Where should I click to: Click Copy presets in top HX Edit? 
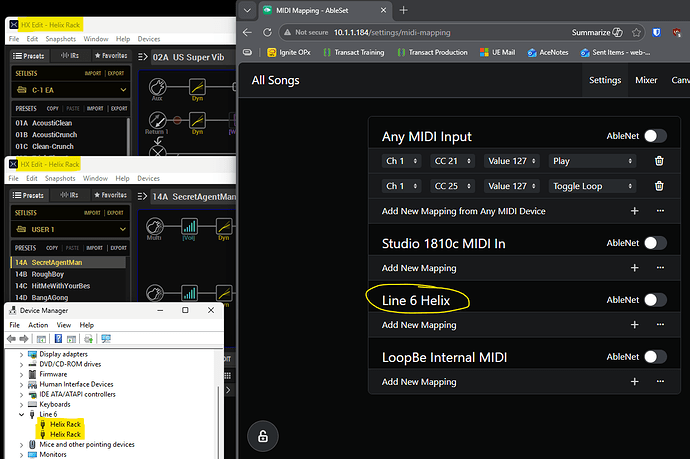52,108
